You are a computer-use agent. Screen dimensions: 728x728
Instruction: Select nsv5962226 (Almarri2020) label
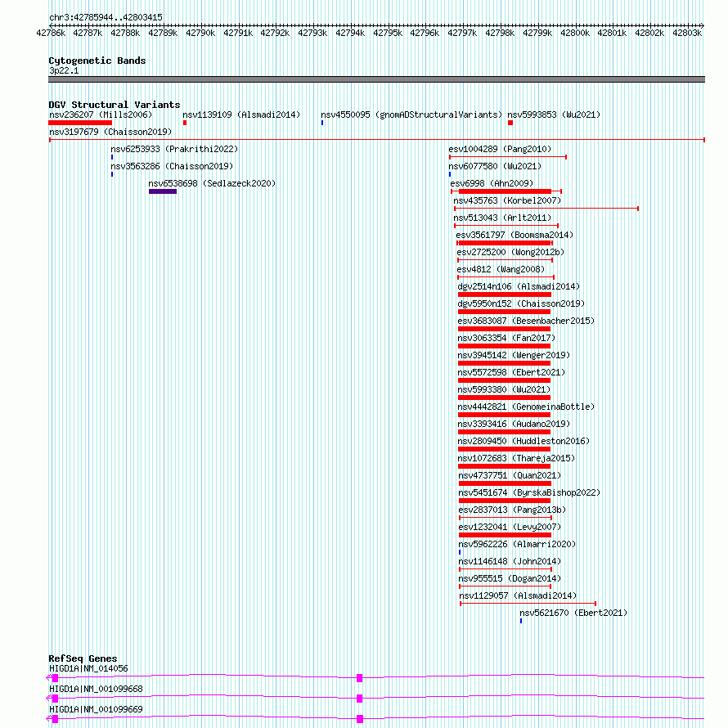coord(517,544)
